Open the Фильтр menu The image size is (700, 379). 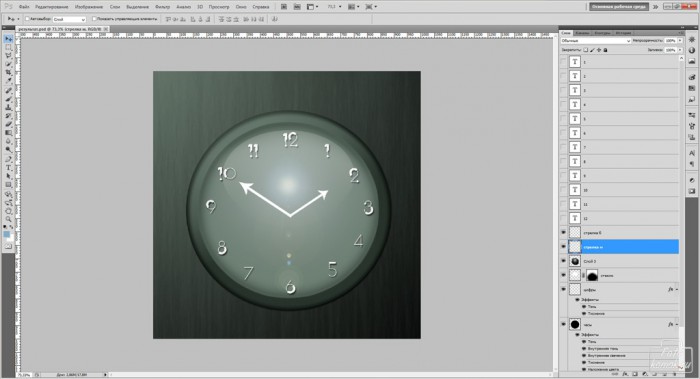162,7
